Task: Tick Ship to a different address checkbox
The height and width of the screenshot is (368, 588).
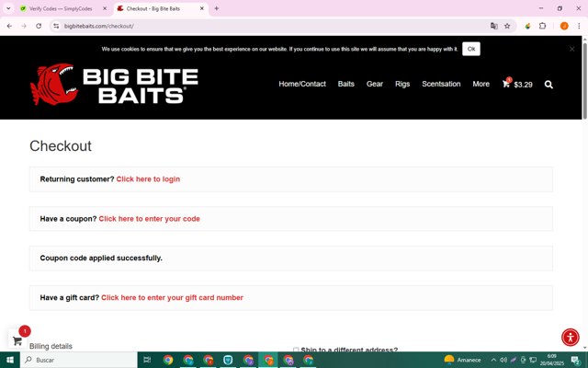Action: [x=296, y=350]
